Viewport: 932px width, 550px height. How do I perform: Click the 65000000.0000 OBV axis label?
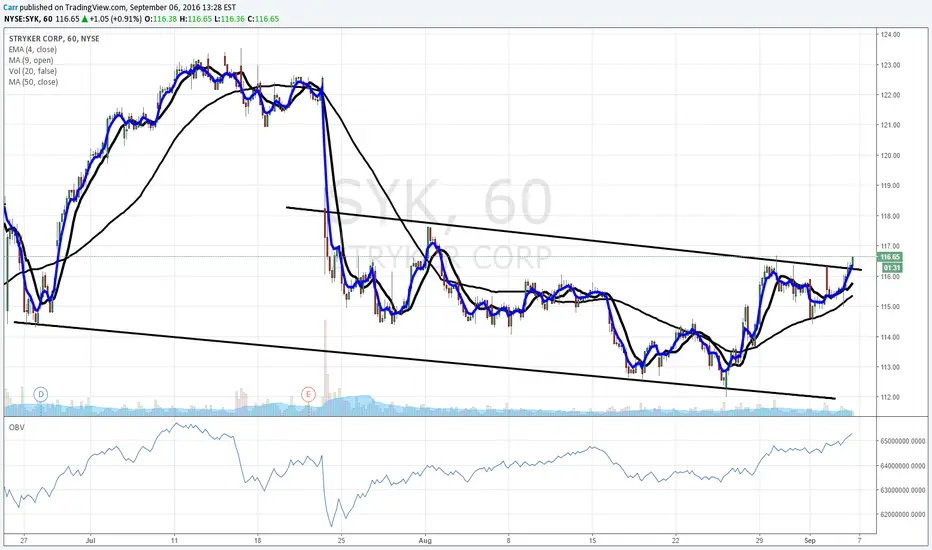(903, 441)
